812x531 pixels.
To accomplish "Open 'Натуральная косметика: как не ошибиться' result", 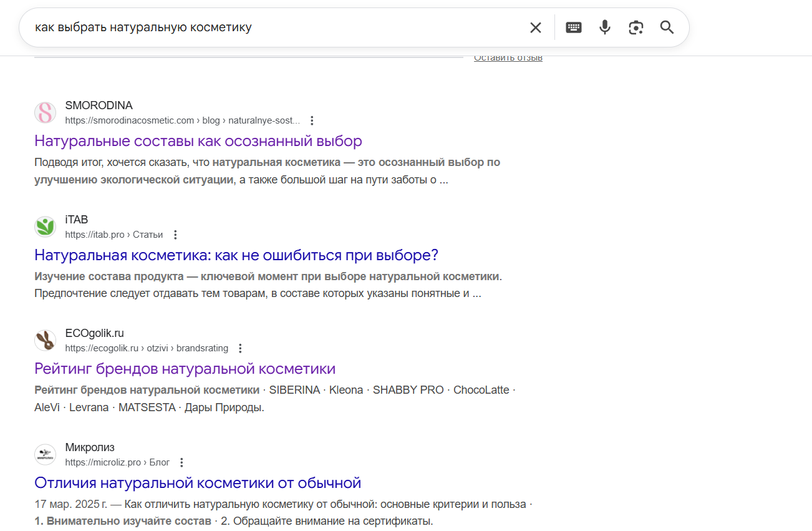I will pos(236,255).
